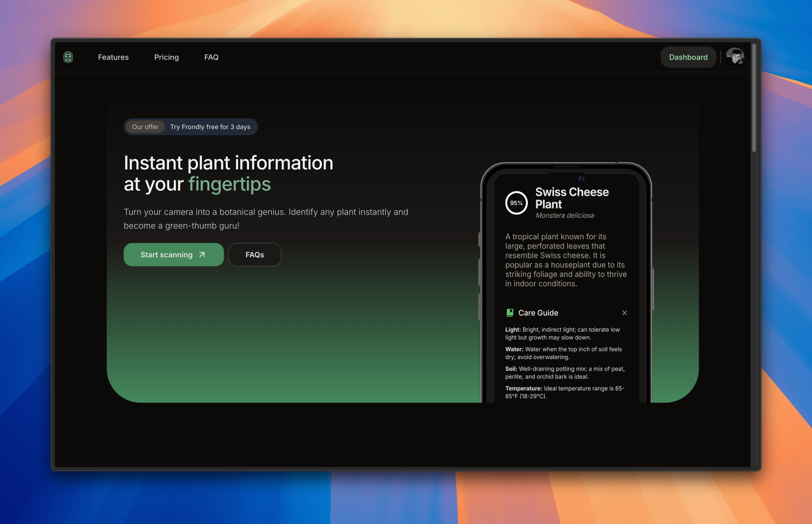Screen dimensions: 812x524
Task: Click the page vertical scrollbar thumb
Action: (754, 97)
